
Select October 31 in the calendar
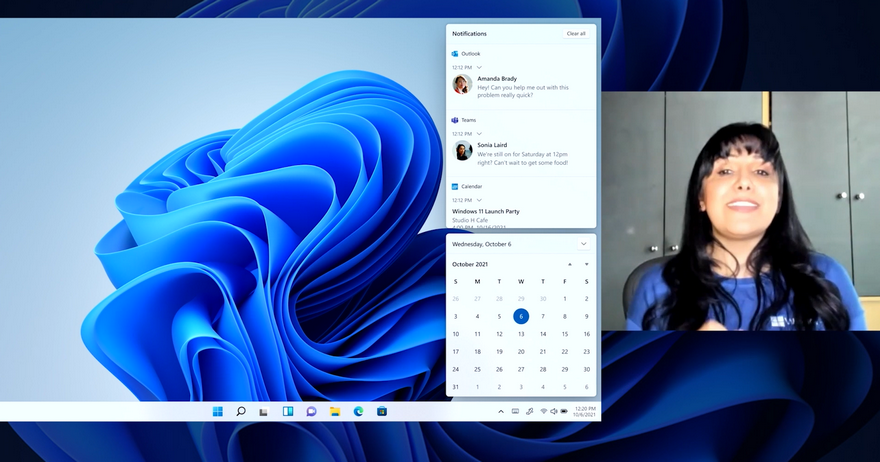click(x=456, y=387)
